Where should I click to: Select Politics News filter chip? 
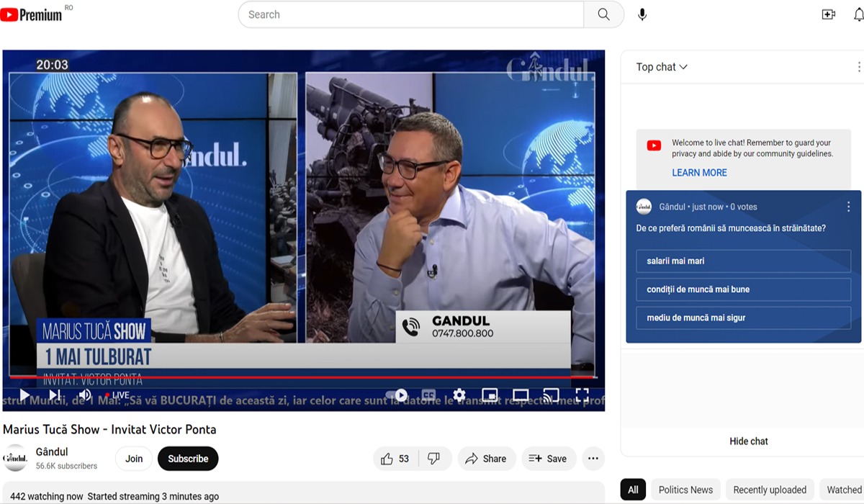point(685,490)
